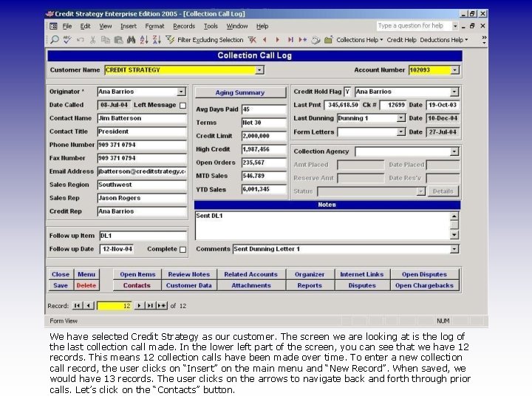Click the red Delete button
Image resolution: width=532 pixels, height=399 pixels.
pos(86,285)
